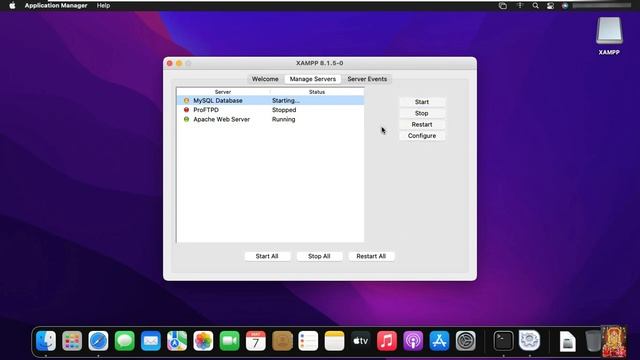
Task: Switch to the Server Events tab
Action: 367,79
